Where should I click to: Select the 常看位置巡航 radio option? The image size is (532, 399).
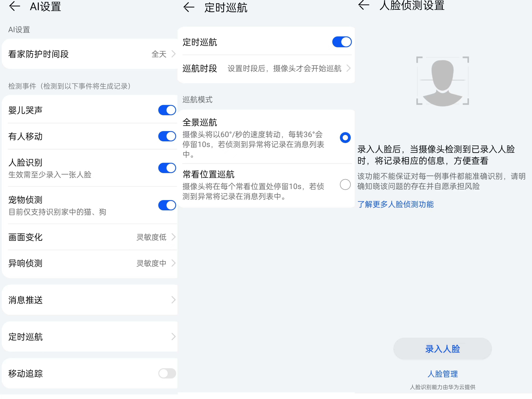345,185
